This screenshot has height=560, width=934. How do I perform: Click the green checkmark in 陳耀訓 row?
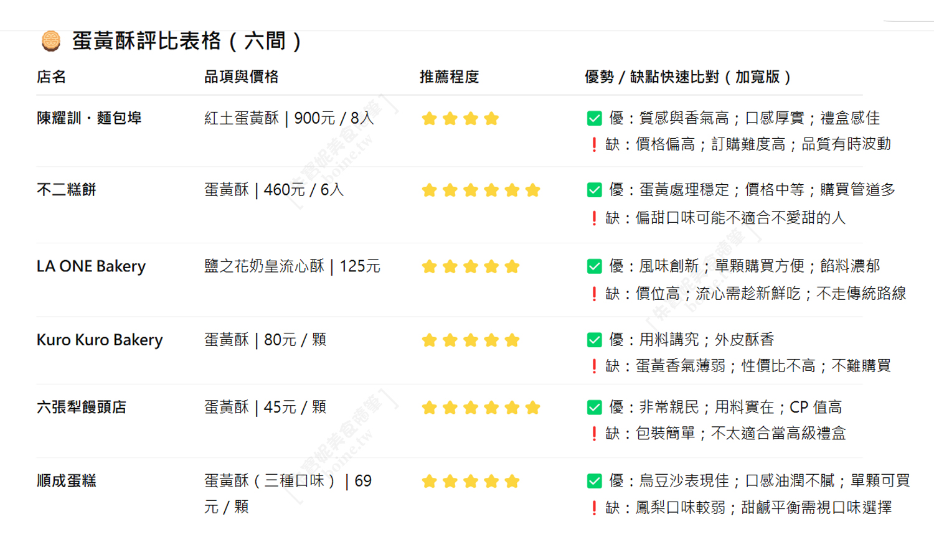coord(594,118)
